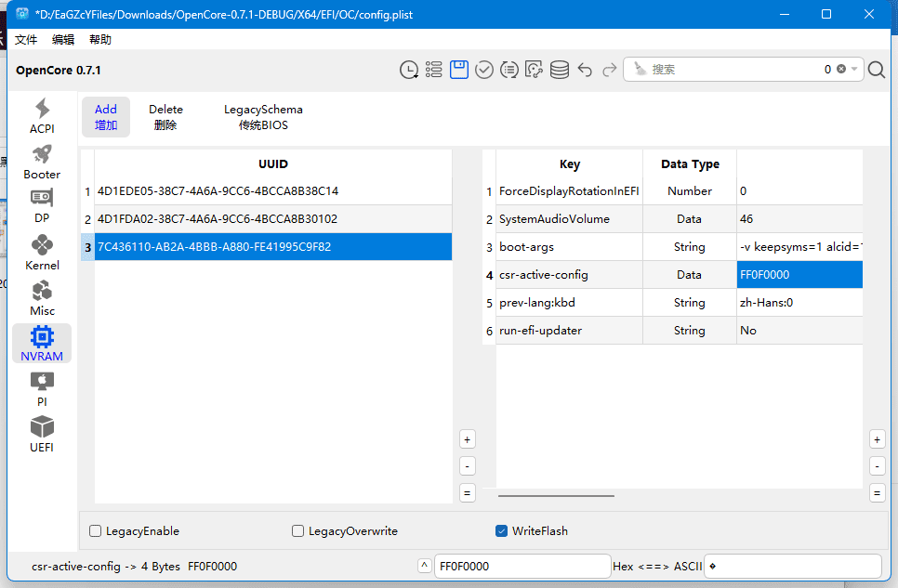Viewport: 898px width, 588px height.
Task: Click the save floppy disk toolbar icon
Action: (x=459, y=69)
